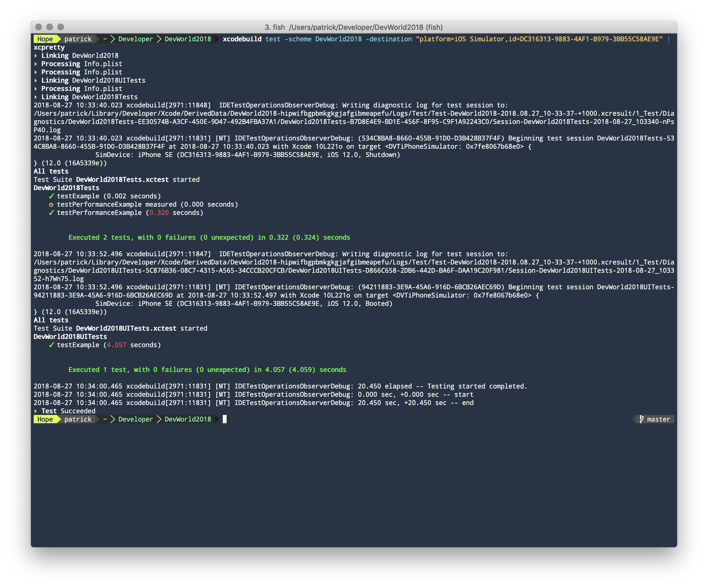Click 'xcpretty' on the second line
708x588 pixels.
click(x=49, y=47)
